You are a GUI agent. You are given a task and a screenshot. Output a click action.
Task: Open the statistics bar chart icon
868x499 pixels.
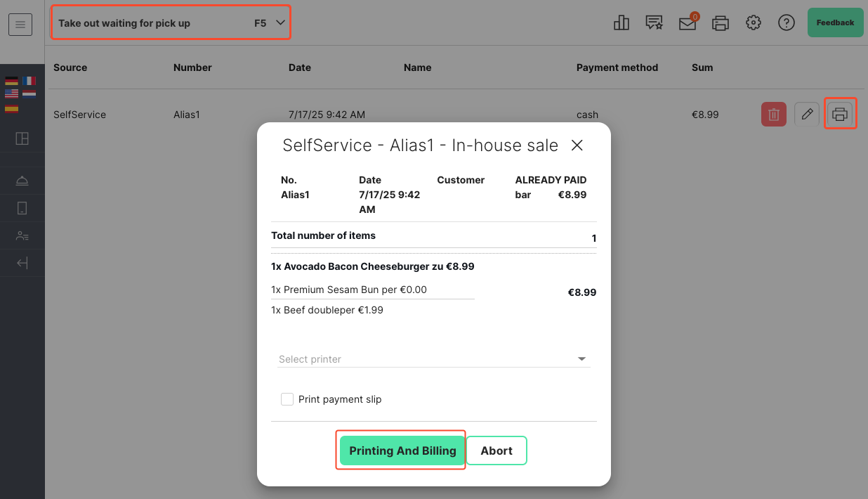coord(622,22)
